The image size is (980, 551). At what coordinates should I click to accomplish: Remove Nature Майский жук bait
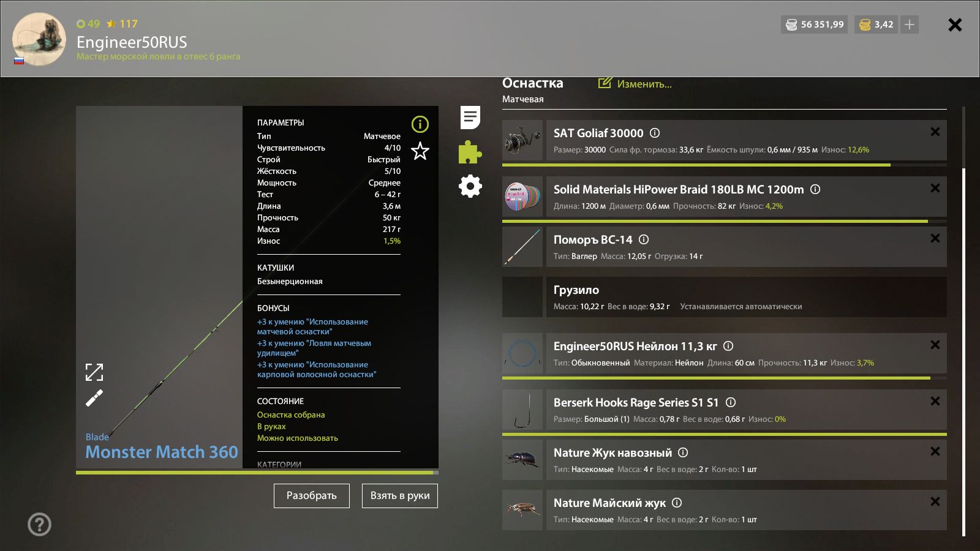[x=935, y=501]
